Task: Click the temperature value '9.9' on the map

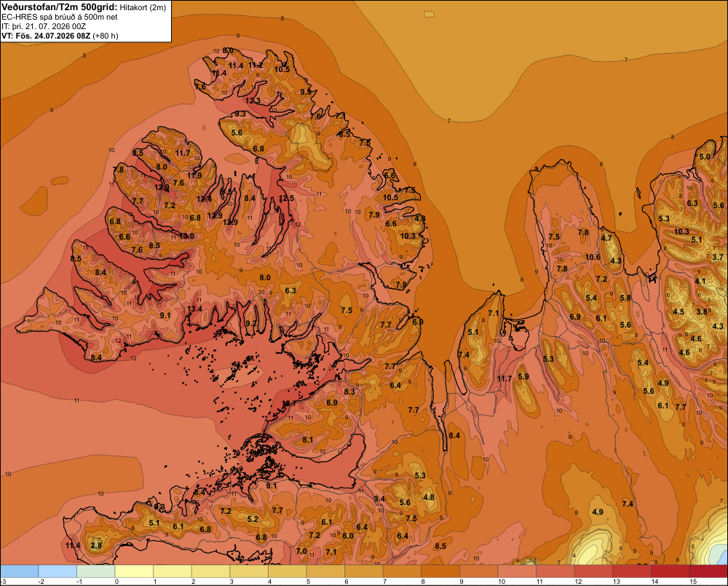Action: pyautogui.click(x=306, y=92)
